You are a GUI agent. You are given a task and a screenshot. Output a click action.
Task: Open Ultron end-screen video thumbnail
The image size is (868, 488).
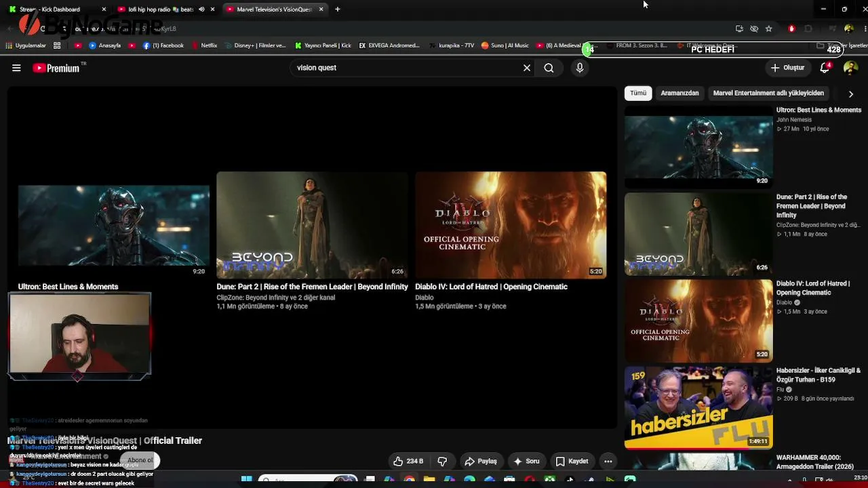click(114, 226)
